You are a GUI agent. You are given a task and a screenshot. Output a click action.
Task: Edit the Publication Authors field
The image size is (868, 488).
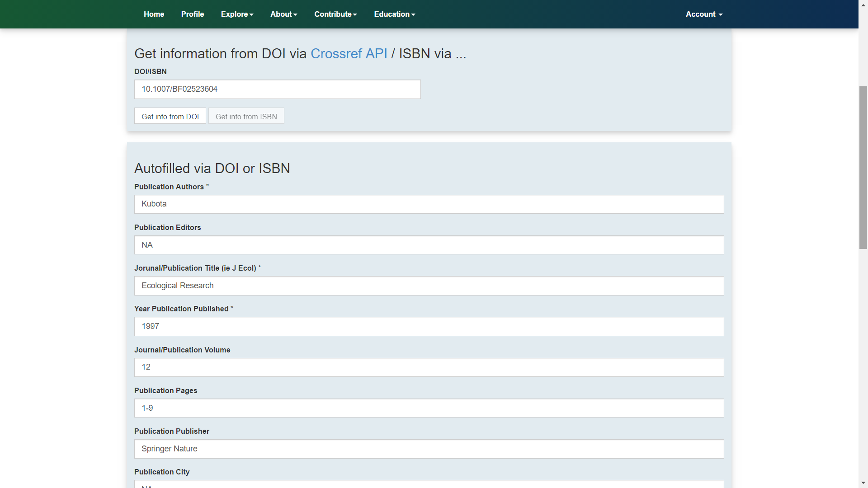point(429,204)
